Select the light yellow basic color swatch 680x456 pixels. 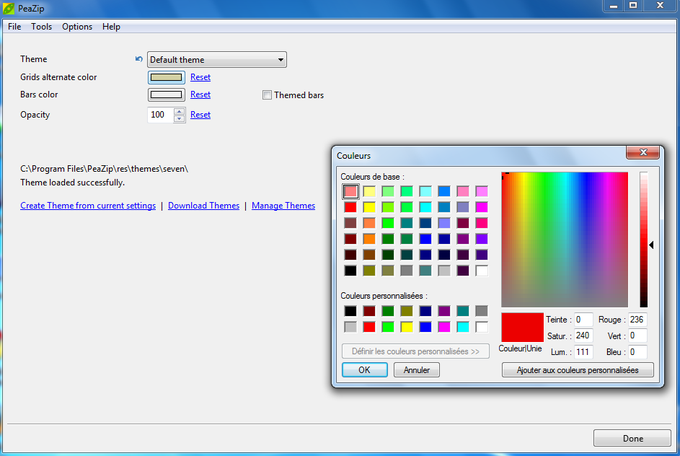369,191
